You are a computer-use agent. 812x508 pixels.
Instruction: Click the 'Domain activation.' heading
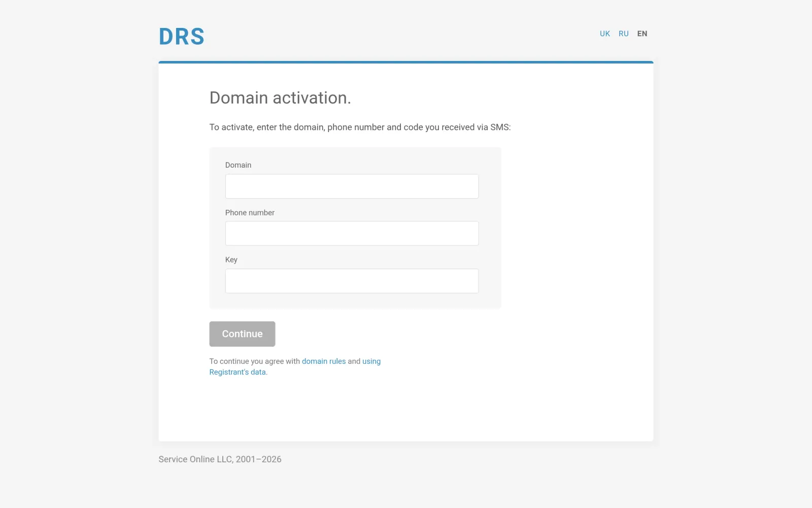click(x=280, y=98)
